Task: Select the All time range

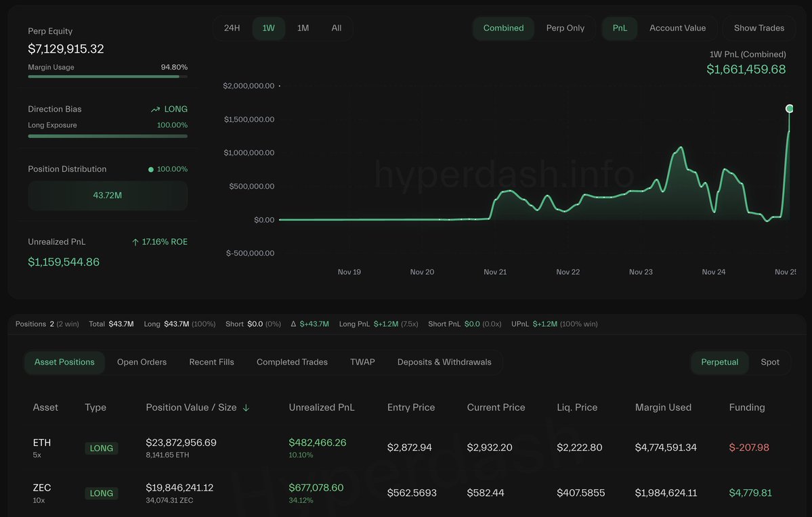Action: (x=337, y=28)
